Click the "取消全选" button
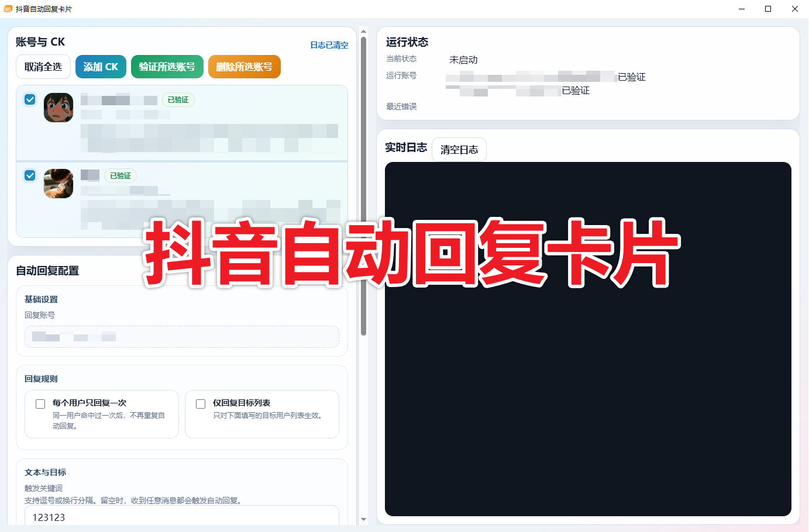Viewport: 809px width, 532px height. pyautogui.click(x=43, y=67)
